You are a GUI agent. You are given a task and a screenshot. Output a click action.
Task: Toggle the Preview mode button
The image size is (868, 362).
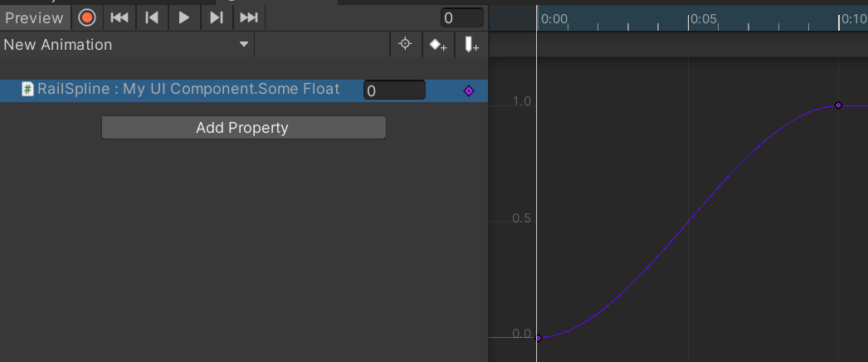point(35,17)
